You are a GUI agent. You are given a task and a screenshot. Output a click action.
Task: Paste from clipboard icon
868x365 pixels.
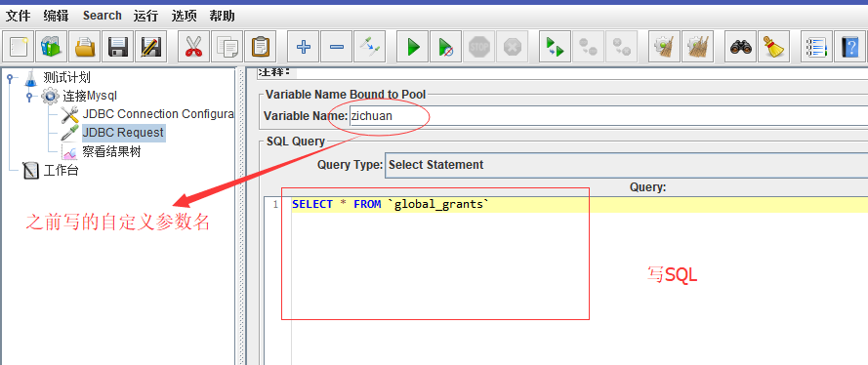point(259,47)
